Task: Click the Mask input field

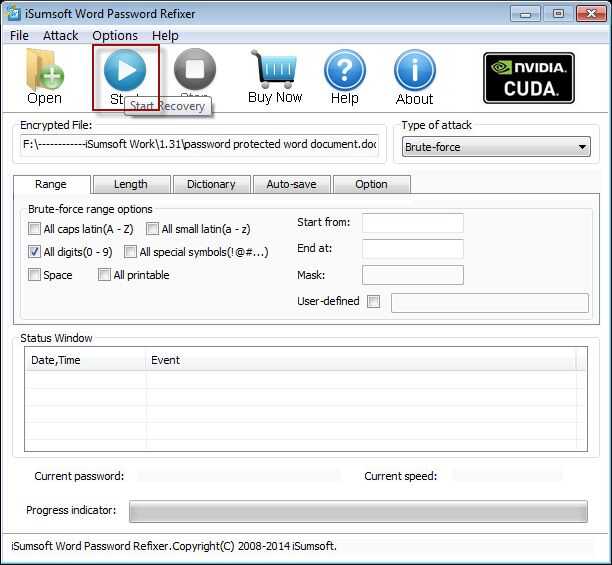Action: pos(413,275)
